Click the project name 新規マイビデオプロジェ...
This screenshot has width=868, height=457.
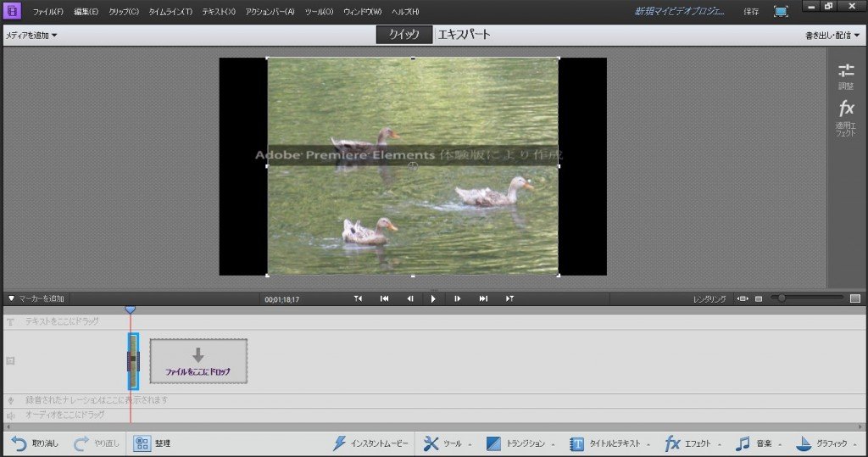[x=679, y=11]
